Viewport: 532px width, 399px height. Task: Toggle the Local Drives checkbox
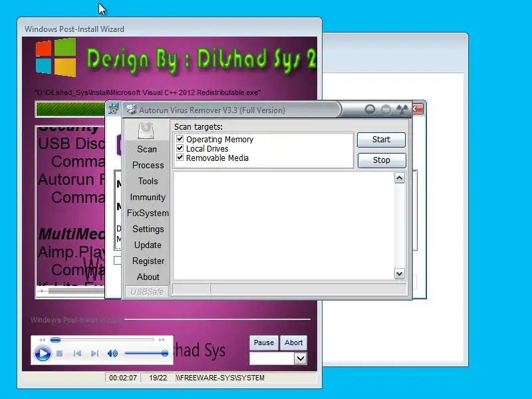(180, 148)
